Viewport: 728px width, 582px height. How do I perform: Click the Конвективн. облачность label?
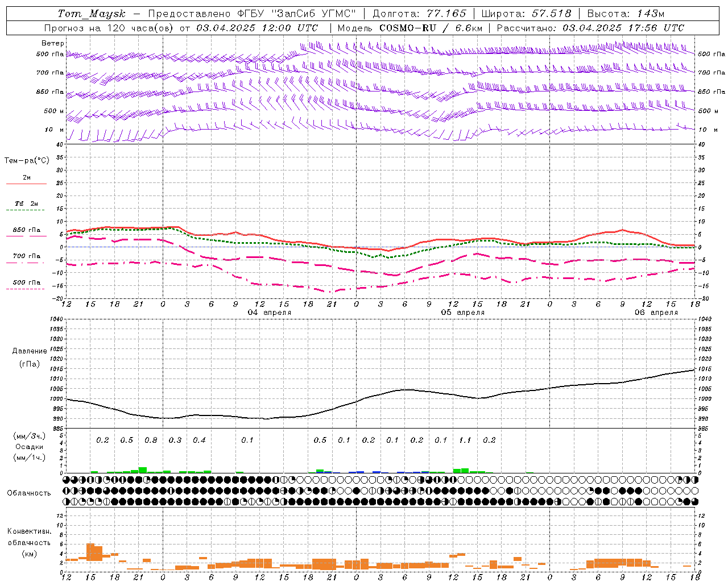pos(29,537)
